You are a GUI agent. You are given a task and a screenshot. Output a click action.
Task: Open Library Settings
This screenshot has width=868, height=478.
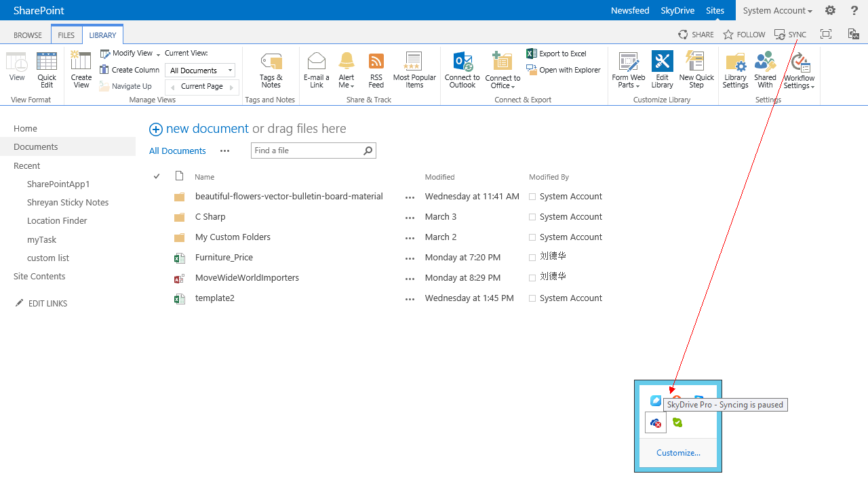[735, 70]
